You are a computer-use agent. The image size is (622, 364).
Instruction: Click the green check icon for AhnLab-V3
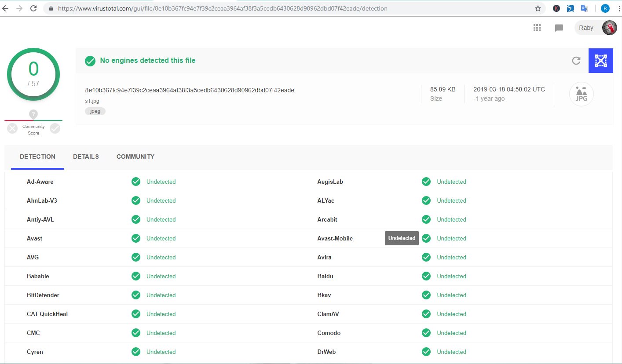coord(136,200)
